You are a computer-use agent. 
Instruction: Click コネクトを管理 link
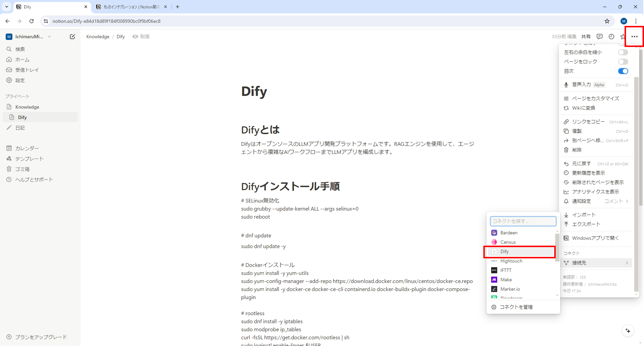coord(516,307)
